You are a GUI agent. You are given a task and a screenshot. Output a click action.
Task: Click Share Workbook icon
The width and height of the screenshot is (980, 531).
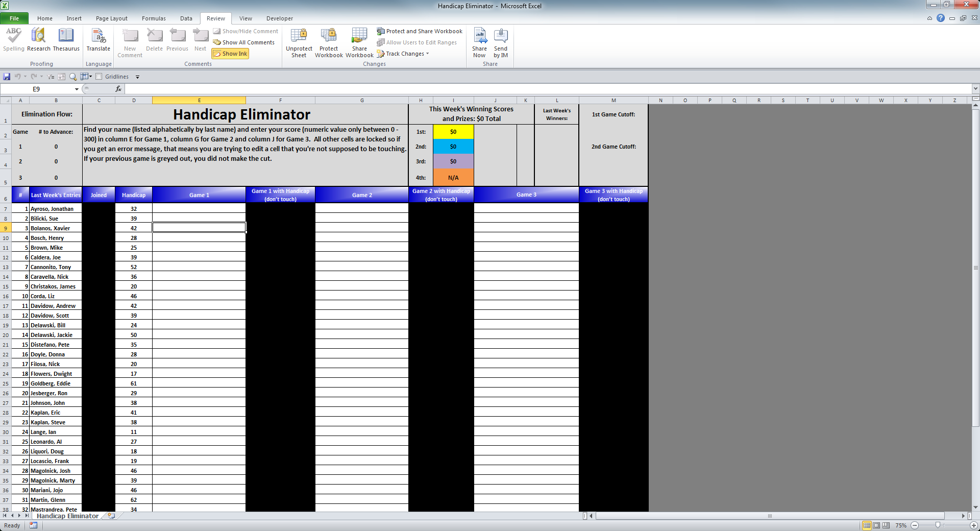[359, 42]
